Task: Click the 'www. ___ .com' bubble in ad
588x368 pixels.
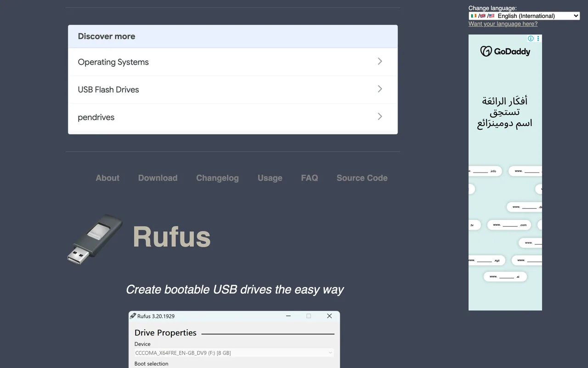Action: click(509, 225)
